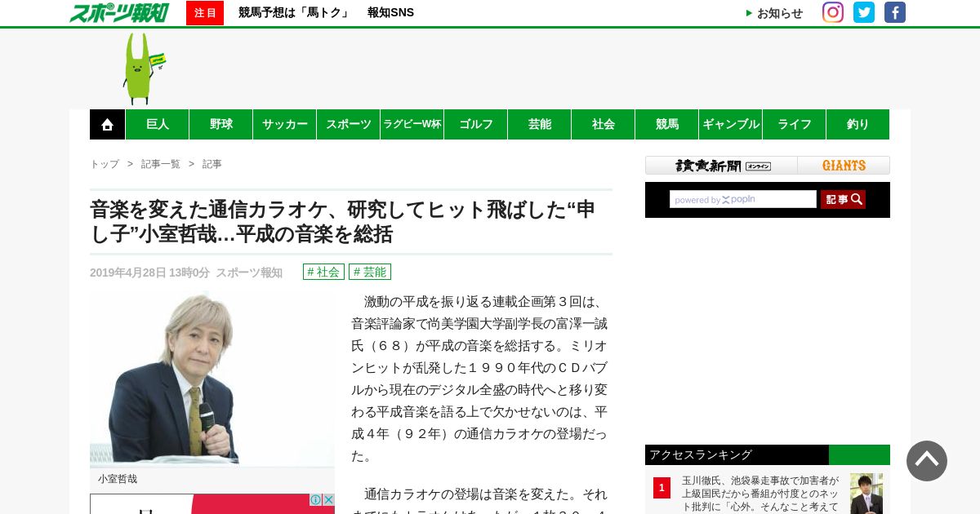Select the 釣り menu tab
980x514 pixels.
point(858,125)
